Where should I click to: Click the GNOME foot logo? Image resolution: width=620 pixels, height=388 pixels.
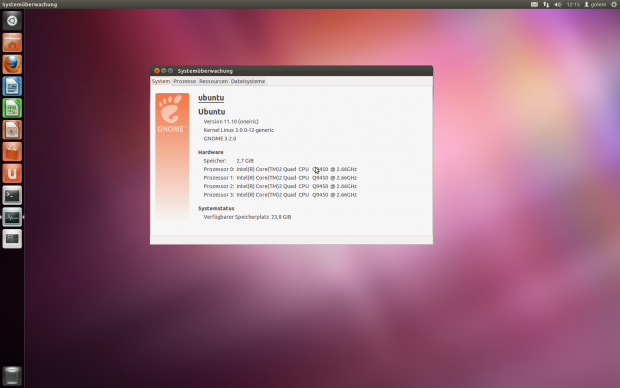tap(172, 113)
